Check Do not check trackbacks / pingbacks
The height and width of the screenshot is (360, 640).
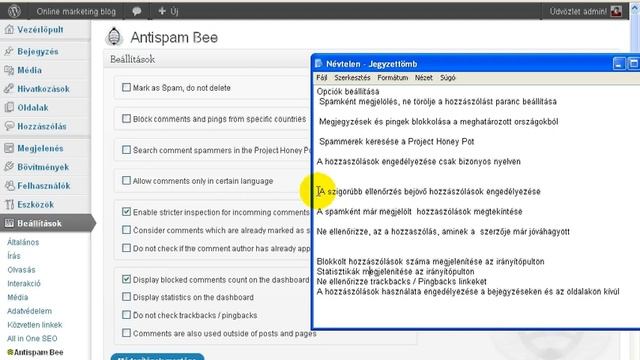tap(126, 315)
